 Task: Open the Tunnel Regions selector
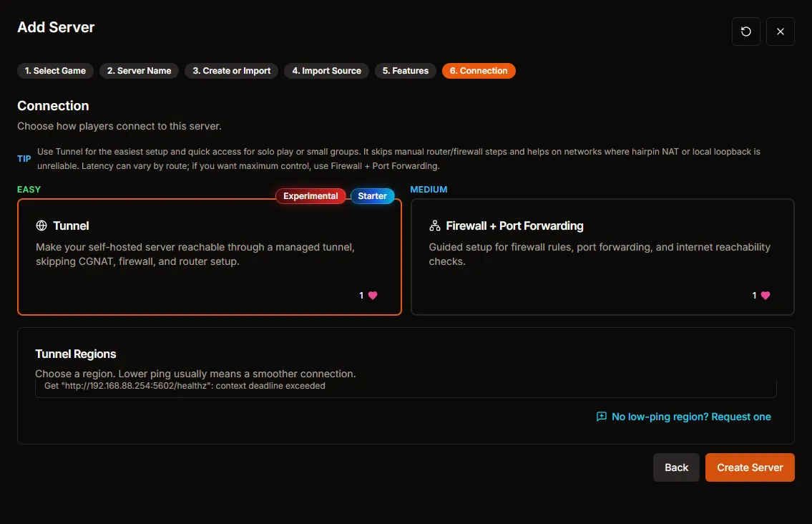coord(406,387)
